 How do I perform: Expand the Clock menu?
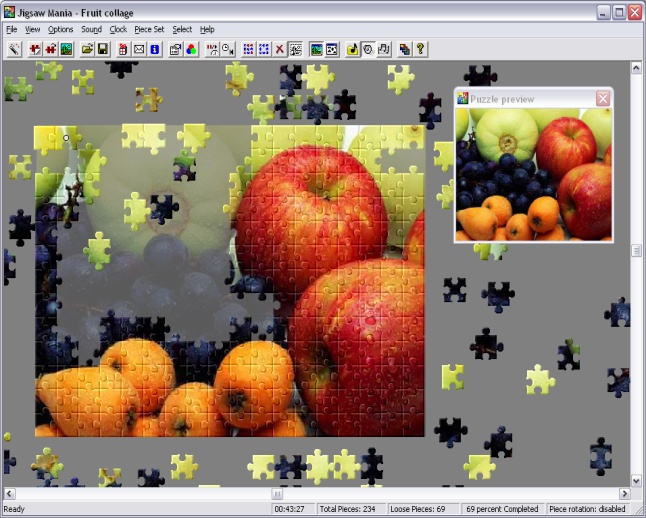pyautogui.click(x=118, y=29)
